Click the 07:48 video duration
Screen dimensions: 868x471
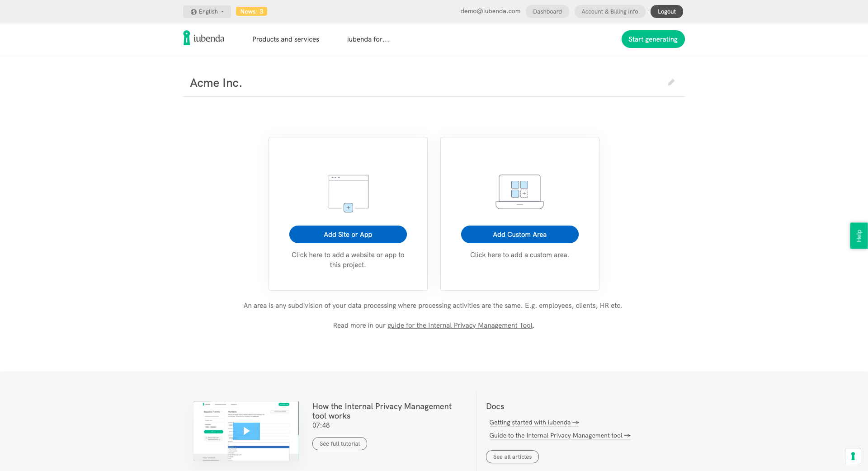(x=321, y=425)
